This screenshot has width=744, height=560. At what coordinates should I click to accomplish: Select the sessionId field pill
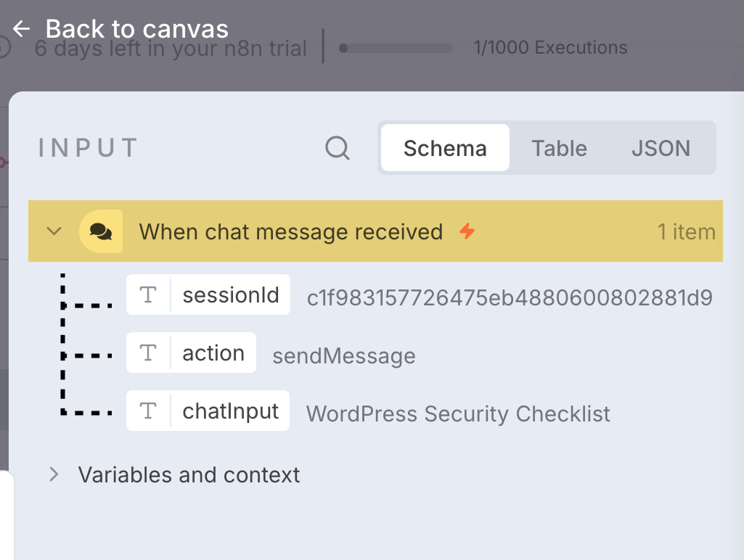point(230,295)
